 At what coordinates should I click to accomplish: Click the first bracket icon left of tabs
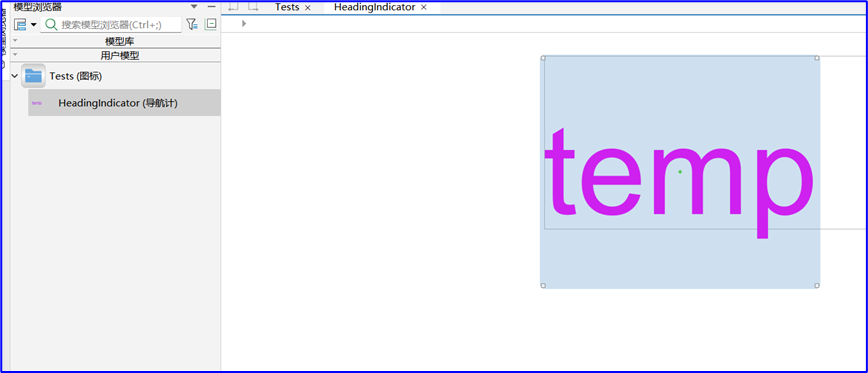(x=234, y=7)
